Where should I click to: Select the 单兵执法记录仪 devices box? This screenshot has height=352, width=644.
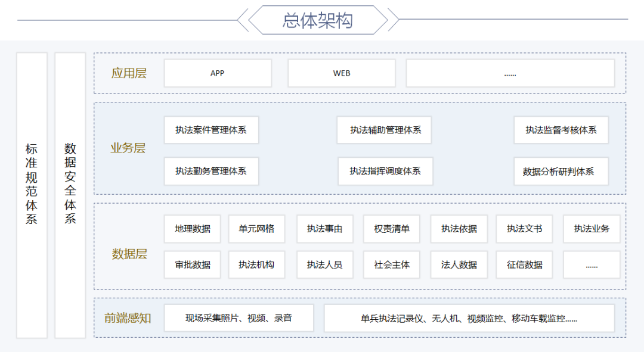(469, 318)
